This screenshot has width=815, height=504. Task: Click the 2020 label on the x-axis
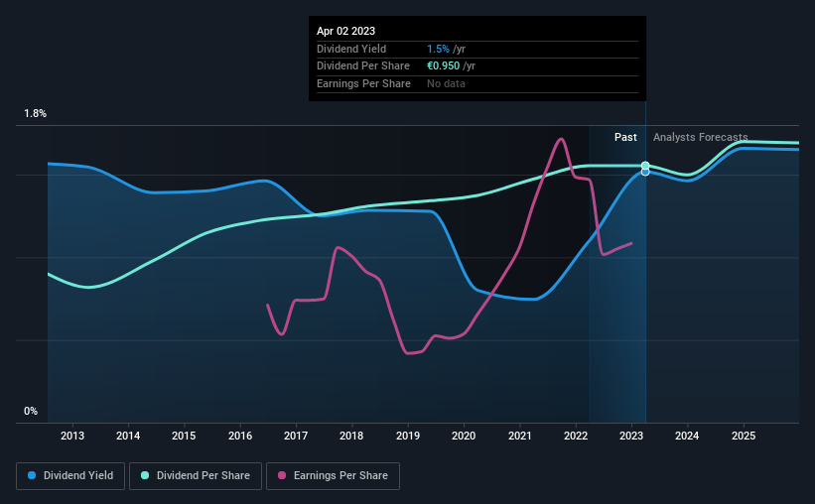pyautogui.click(x=464, y=436)
